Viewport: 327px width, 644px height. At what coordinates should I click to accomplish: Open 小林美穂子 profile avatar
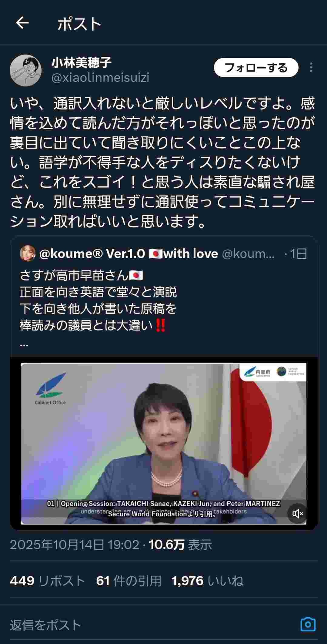26,70
